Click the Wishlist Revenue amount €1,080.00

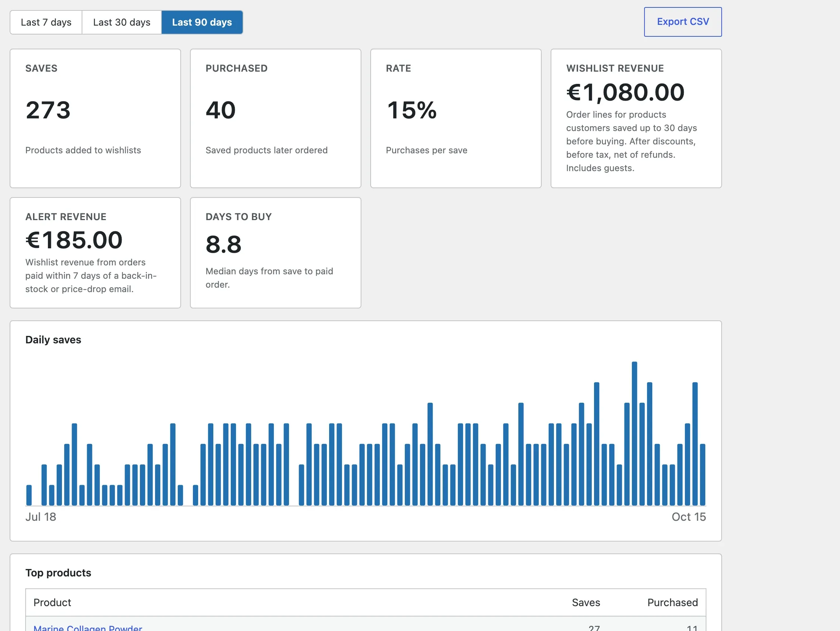pyautogui.click(x=625, y=92)
